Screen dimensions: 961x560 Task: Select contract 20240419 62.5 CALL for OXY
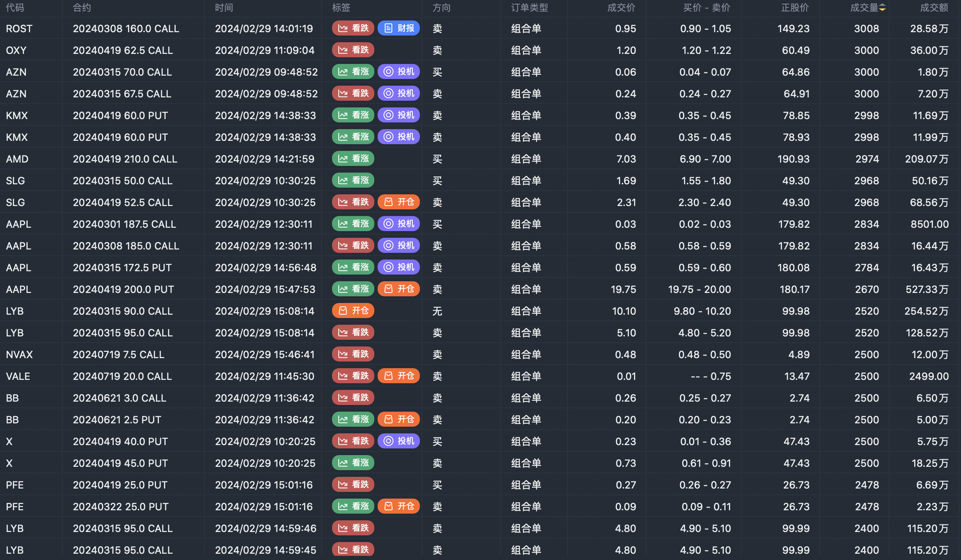123,50
